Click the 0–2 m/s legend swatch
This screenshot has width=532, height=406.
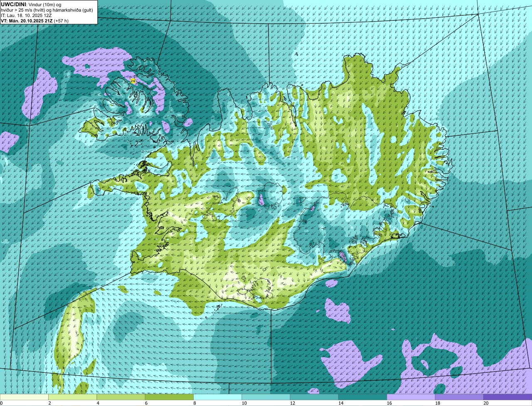tap(25, 397)
